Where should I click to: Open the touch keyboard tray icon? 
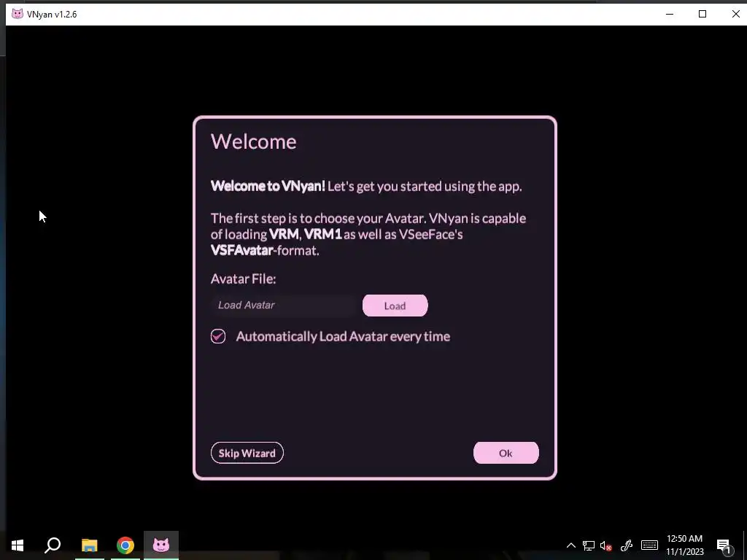[x=649, y=545]
